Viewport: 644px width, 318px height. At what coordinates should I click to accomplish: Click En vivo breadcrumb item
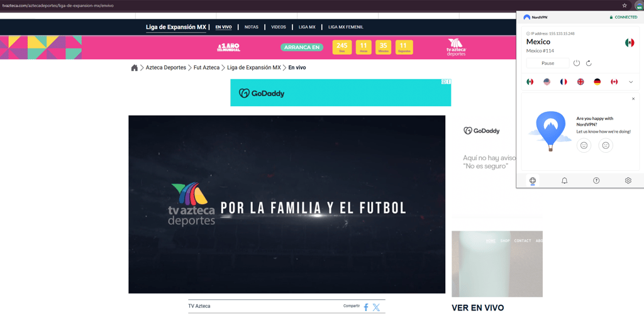[297, 68]
